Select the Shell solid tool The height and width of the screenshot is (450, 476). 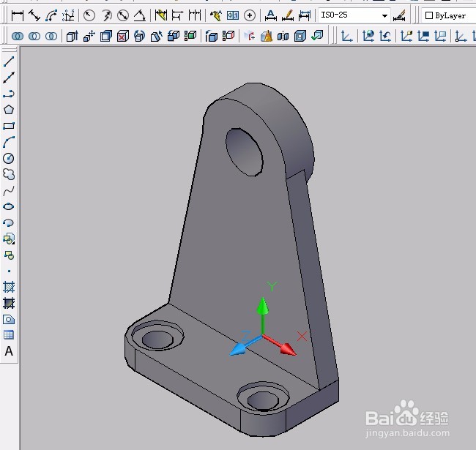click(300, 36)
